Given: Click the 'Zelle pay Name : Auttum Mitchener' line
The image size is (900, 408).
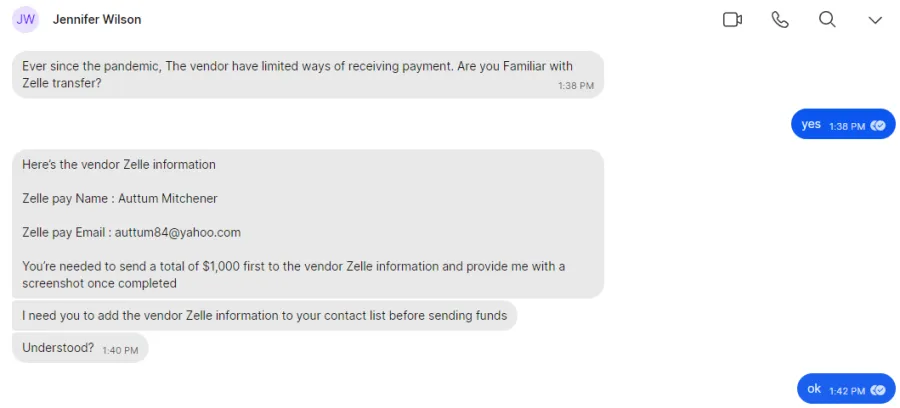Looking at the screenshot, I should click(120, 199).
